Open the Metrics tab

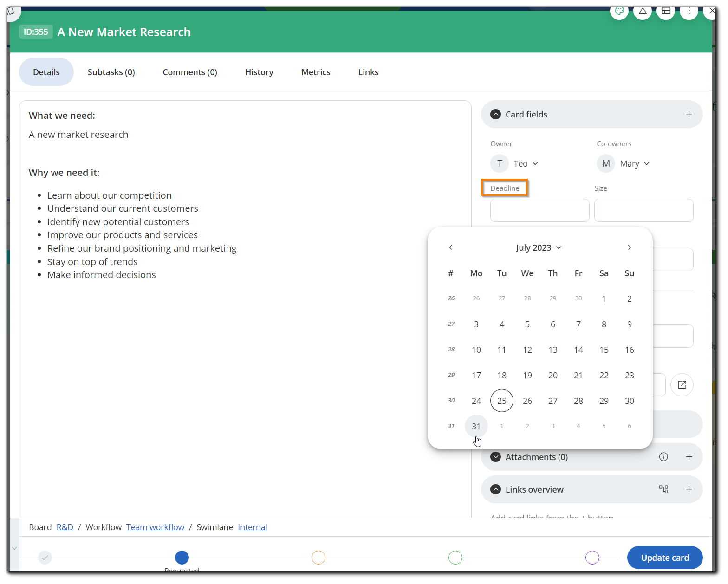(x=316, y=72)
